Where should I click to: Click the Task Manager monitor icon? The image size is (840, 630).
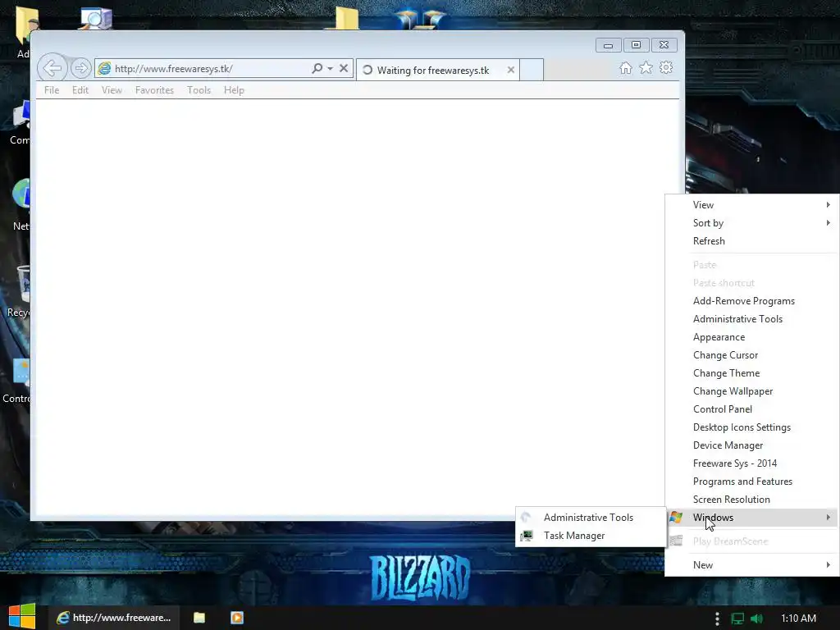[527, 536]
